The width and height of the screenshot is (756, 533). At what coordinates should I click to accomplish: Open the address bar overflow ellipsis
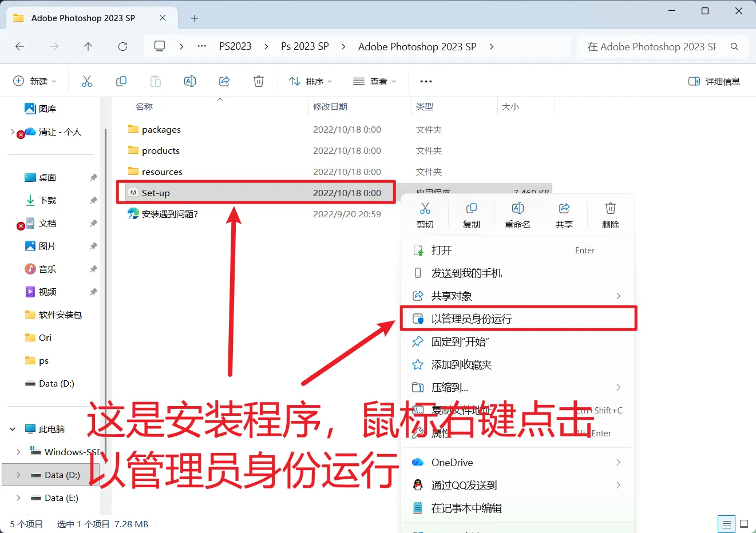point(202,46)
